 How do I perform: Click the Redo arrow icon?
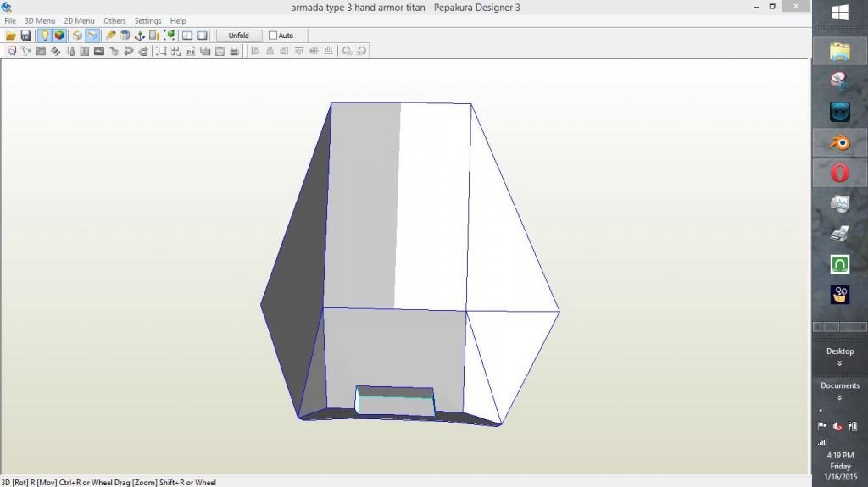click(142, 51)
